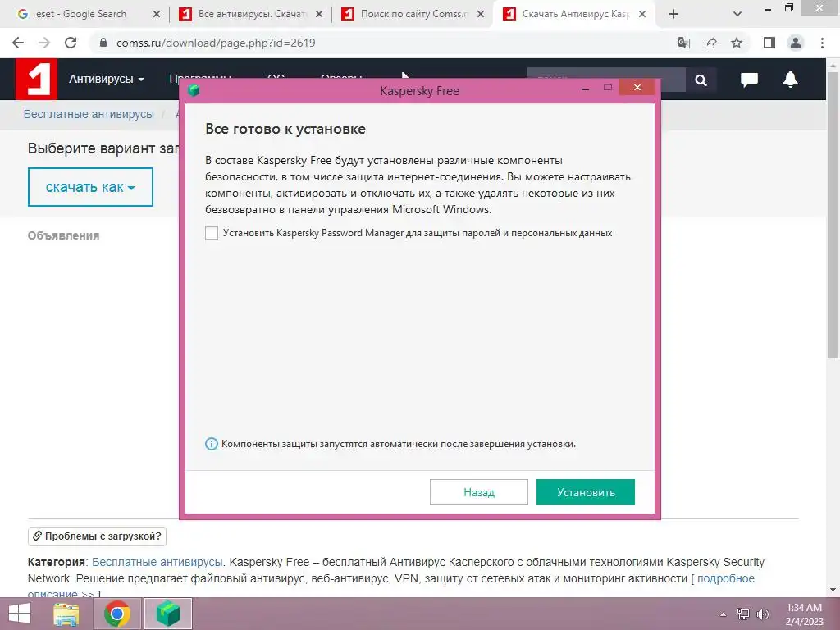
Task: Bookmark this page with star icon
Action: click(737, 43)
